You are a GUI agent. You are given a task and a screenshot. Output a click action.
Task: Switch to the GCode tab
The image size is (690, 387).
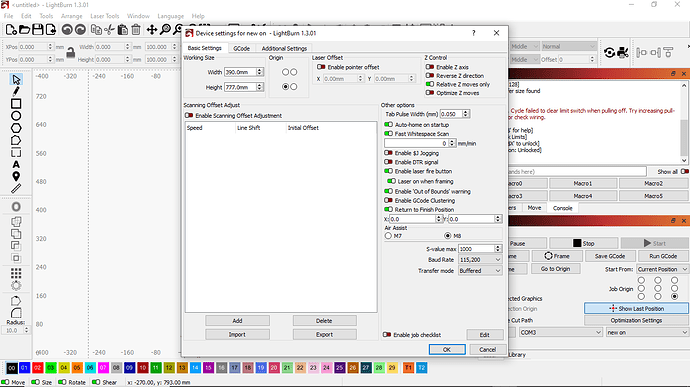coord(242,48)
